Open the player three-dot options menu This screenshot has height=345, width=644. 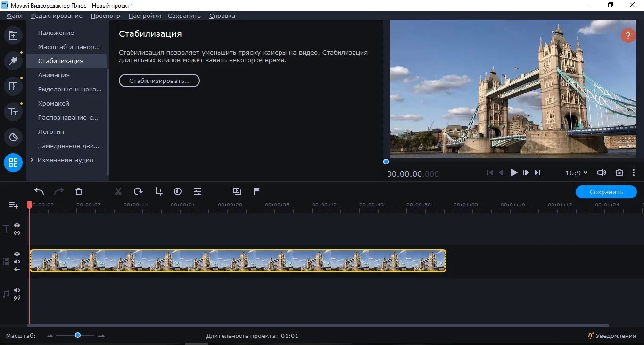point(634,173)
